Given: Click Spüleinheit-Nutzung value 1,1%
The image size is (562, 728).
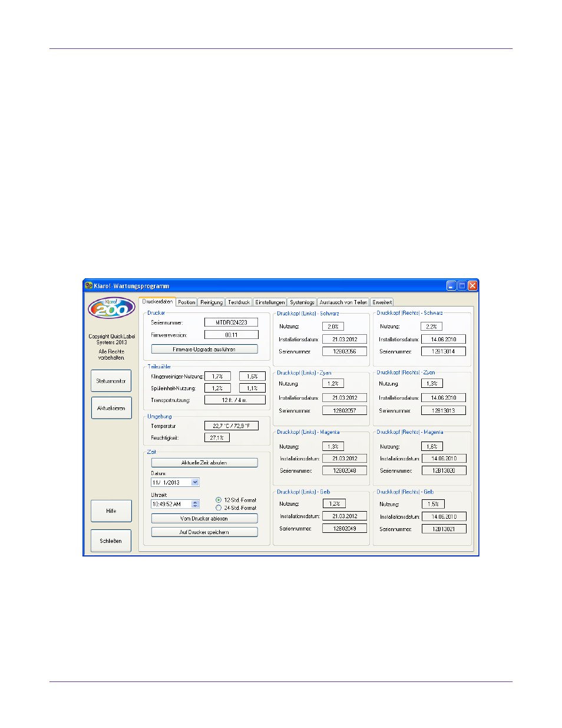Looking at the screenshot, I should (253, 388).
